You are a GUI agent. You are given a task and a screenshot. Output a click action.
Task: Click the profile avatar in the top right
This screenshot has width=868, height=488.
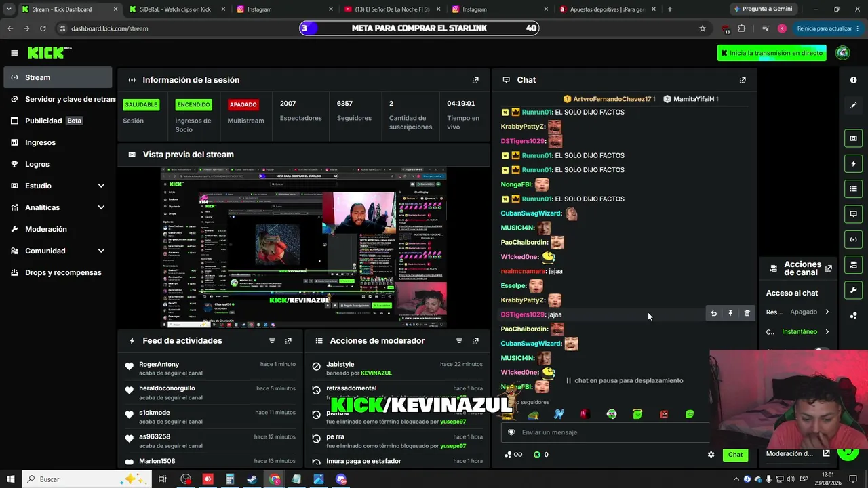point(843,53)
